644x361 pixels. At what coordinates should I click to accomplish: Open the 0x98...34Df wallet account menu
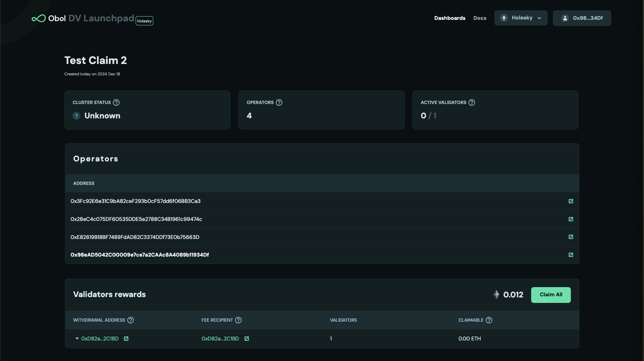[582, 18]
